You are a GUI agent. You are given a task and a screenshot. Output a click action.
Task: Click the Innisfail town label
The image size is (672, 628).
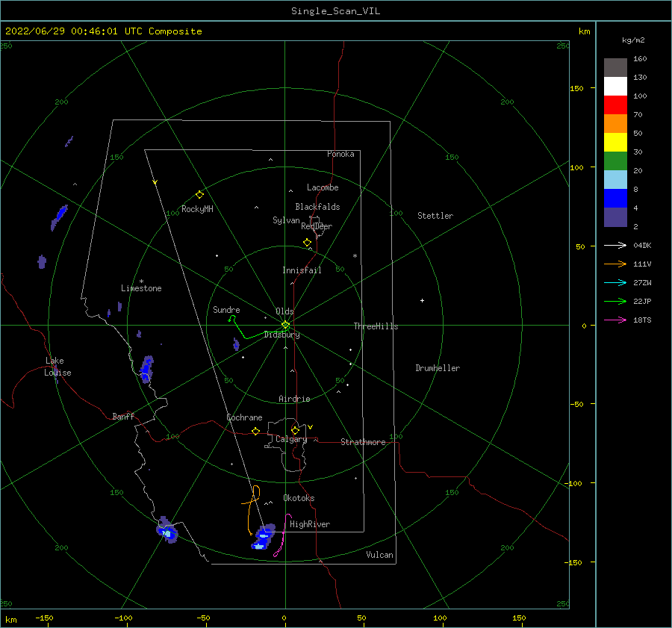302,270
